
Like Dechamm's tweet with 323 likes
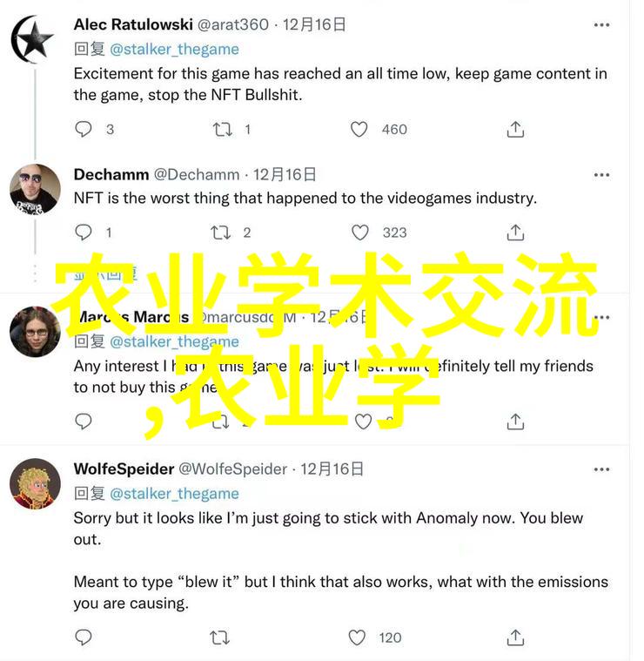(359, 233)
